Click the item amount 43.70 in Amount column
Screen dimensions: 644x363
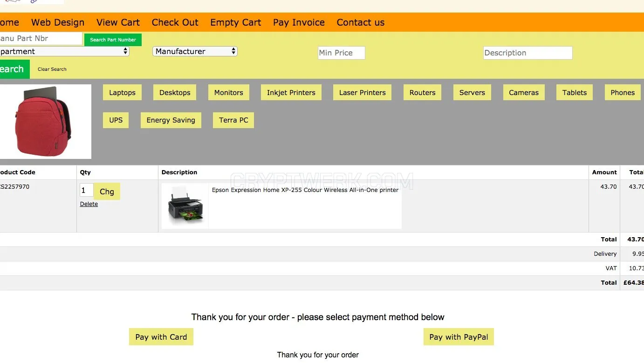point(609,187)
